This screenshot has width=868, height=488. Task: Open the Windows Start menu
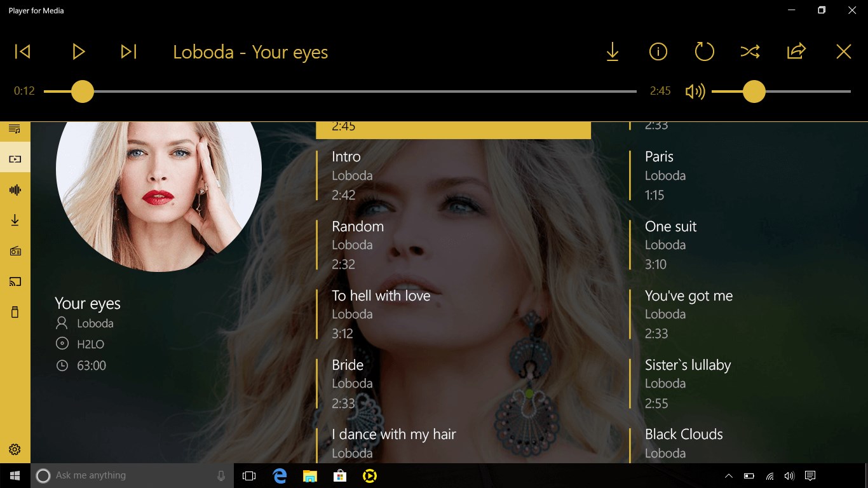pos(13,475)
